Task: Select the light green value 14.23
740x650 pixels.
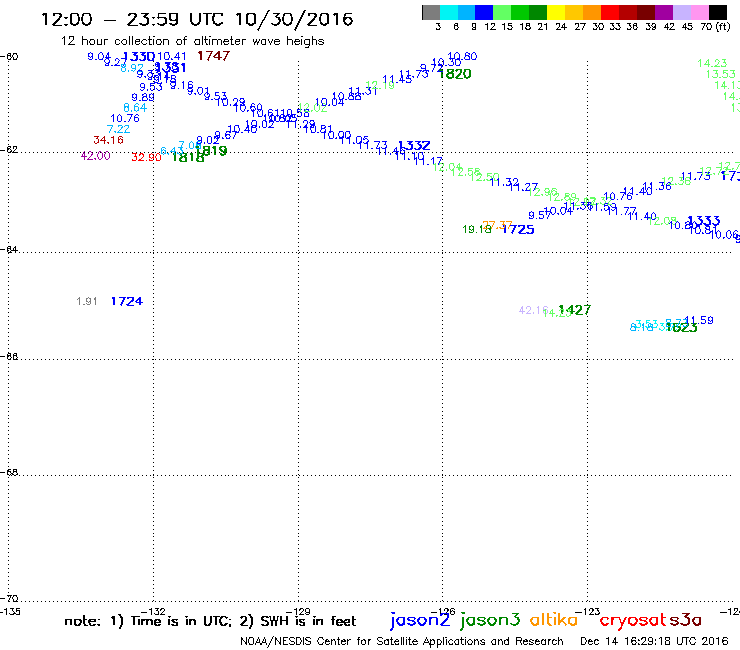Action: tap(712, 63)
